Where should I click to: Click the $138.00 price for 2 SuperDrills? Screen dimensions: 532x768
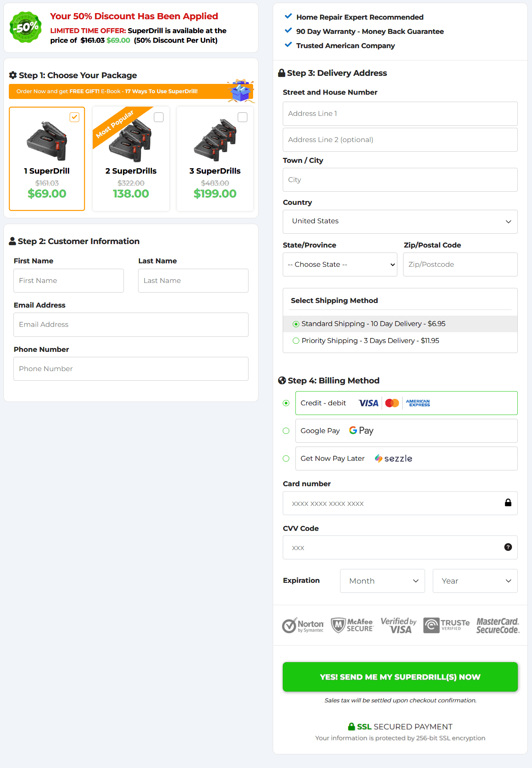pyautogui.click(x=131, y=194)
